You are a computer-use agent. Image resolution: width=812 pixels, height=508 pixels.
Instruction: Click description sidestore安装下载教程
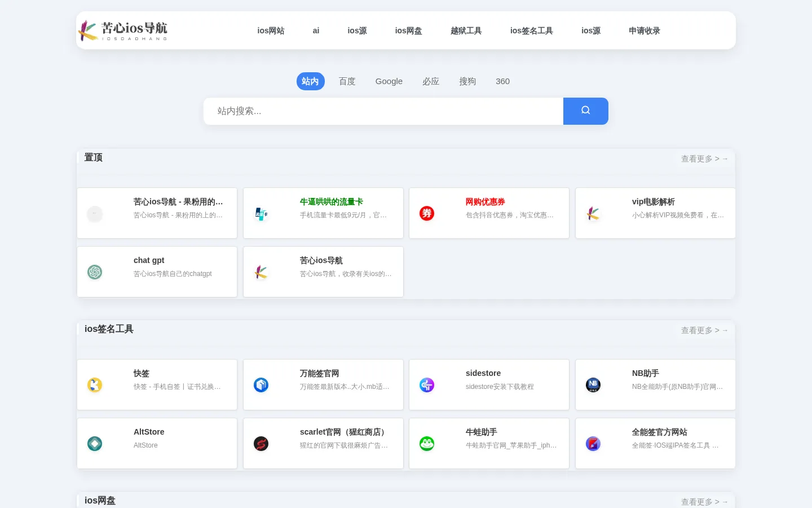(500, 387)
